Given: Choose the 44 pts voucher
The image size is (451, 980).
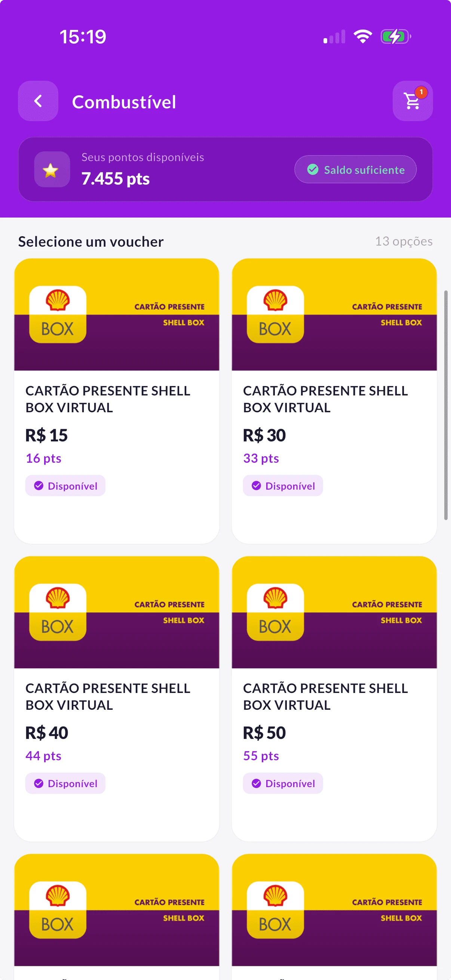Looking at the screenshot, I should point(43,755).
